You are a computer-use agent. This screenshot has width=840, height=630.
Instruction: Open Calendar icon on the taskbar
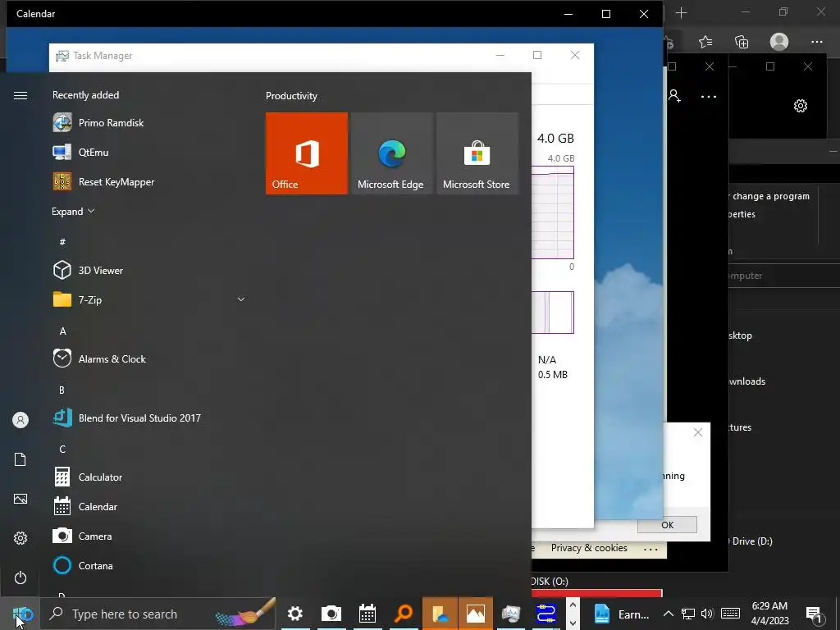[x=367, y=614]
